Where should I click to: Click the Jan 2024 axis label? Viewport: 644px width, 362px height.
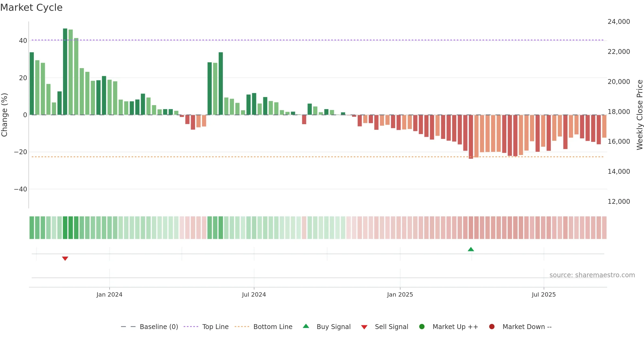(x=109, y=295)
